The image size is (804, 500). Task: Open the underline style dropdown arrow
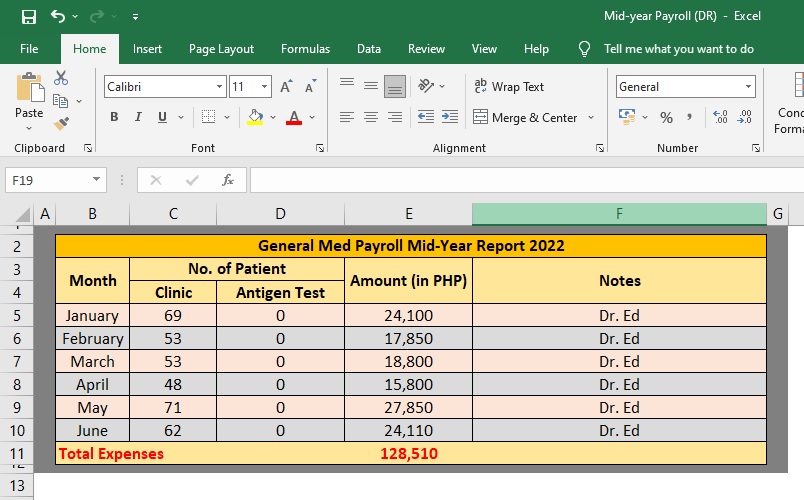(x=180, y=117)
